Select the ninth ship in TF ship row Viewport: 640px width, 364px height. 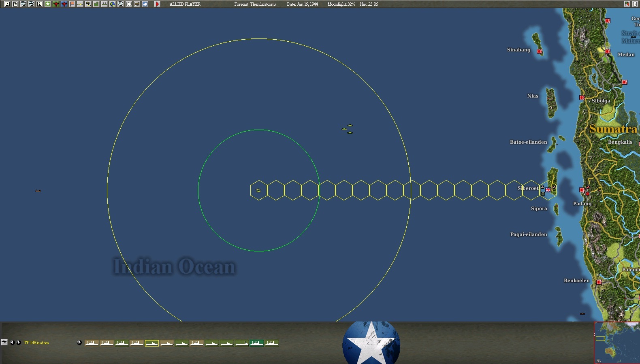tap(212, 343)
